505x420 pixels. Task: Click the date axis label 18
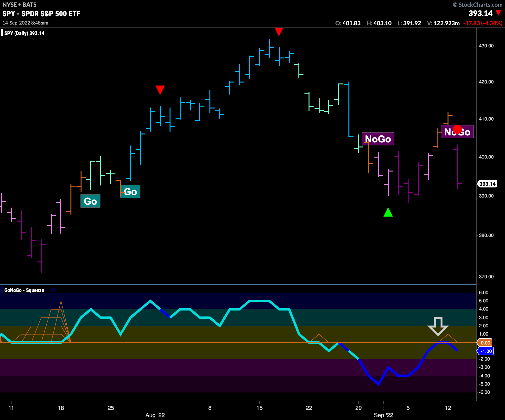(x=61, y=408)
